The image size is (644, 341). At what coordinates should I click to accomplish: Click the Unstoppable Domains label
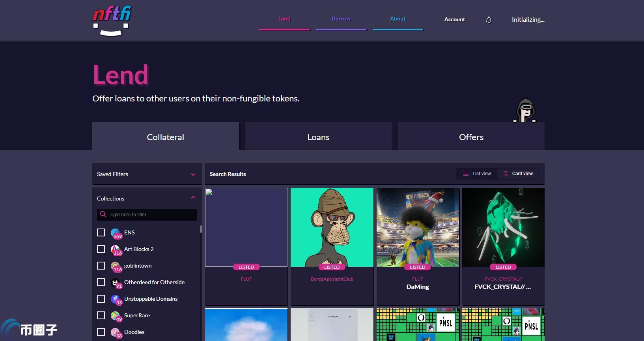click(151, 299)
